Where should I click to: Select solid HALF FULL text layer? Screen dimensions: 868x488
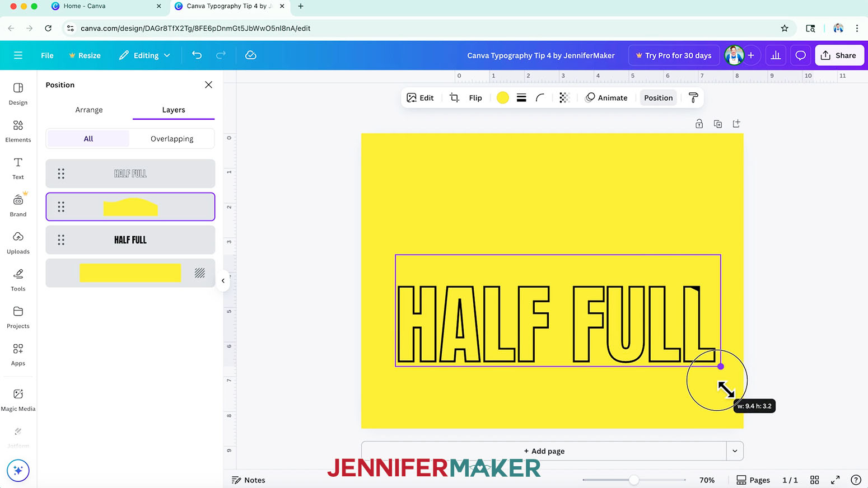point(130,240)
